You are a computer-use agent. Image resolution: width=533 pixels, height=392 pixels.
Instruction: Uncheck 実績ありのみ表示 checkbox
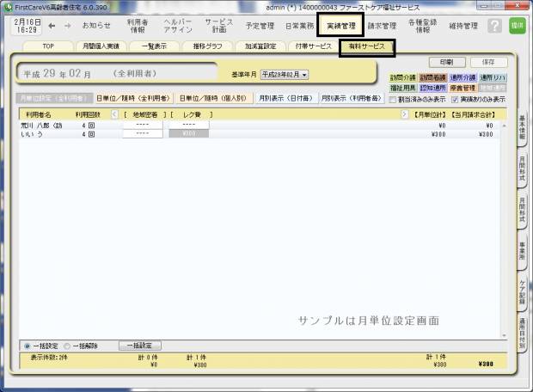click(456, 99)
